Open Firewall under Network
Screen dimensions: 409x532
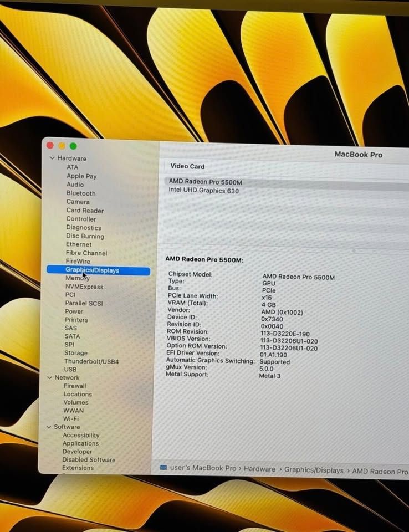[75, 386]
